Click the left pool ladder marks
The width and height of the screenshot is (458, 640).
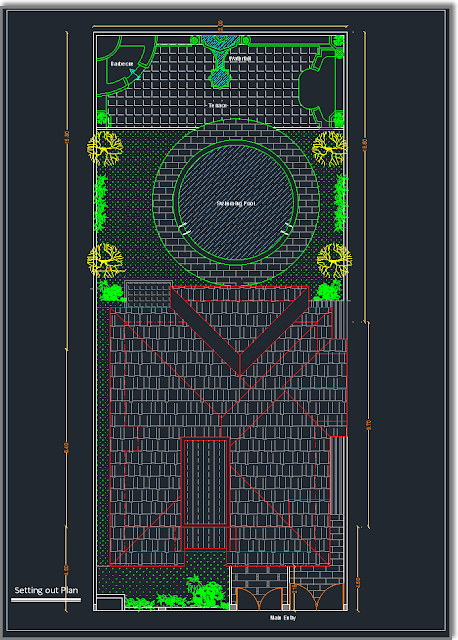click(185, 229)
